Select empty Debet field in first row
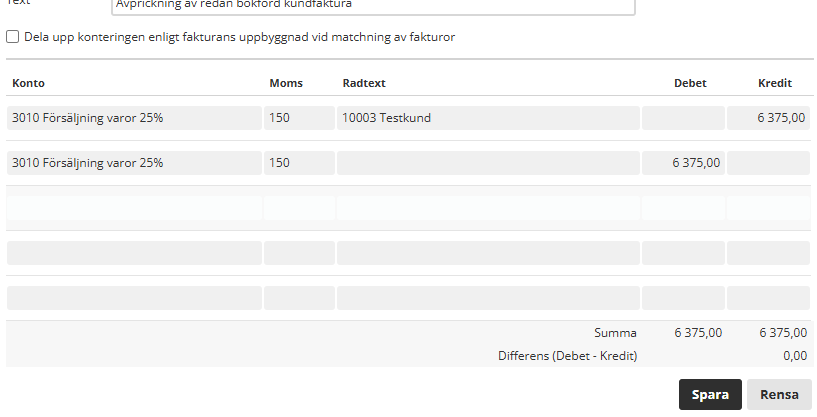This screenshot has width=817, height=417. click(683, 118)
